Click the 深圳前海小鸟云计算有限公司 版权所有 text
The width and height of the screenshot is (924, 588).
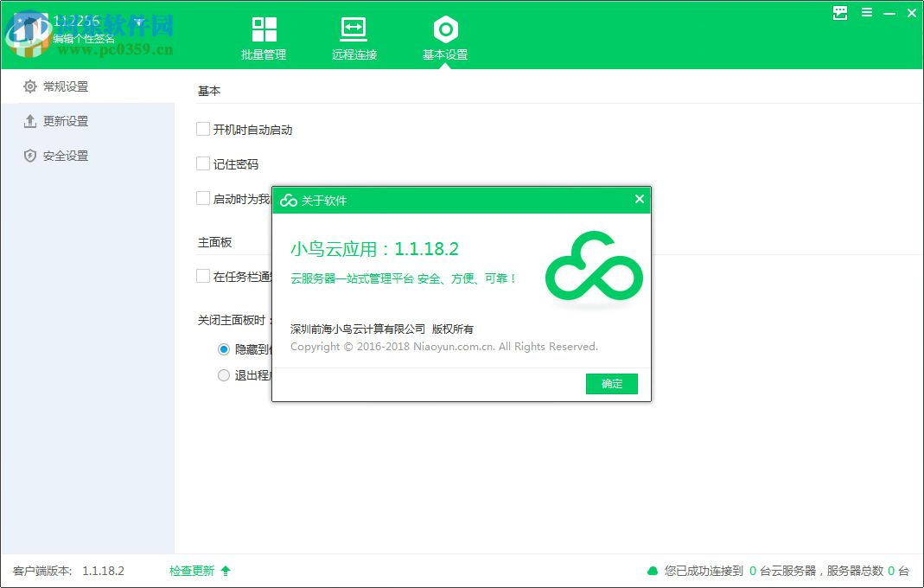382,329
